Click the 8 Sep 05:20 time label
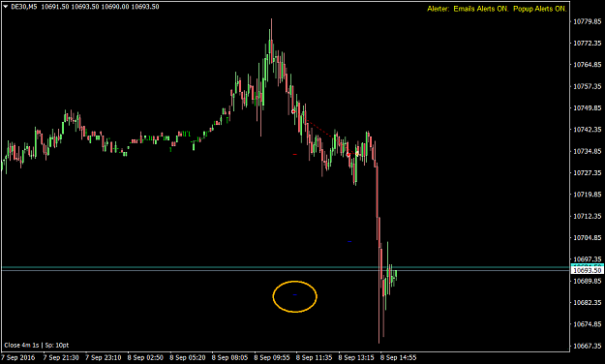This screenshot has width=605, height=364. (188, 357)
